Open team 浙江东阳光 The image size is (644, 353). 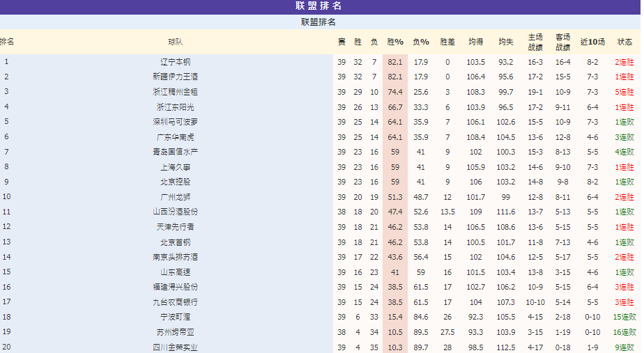click(x=176, y=107)
